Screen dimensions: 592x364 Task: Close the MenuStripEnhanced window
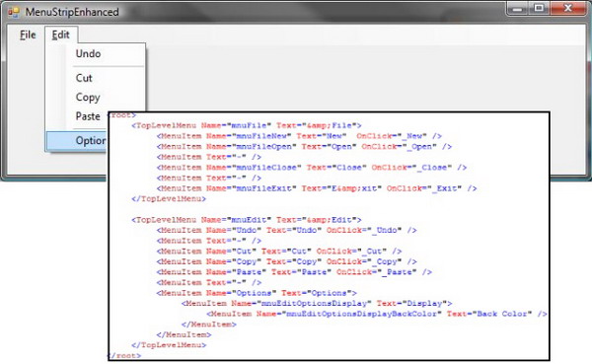[x=568, y=8]
